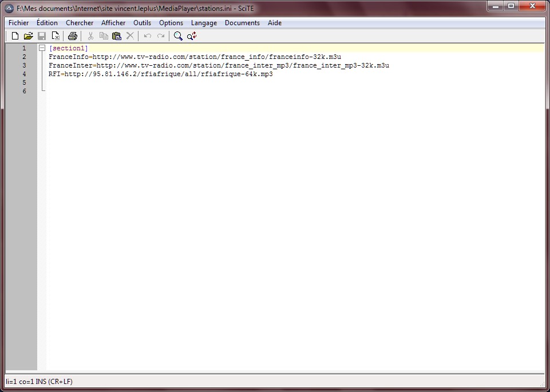The image size is (550, 392).
Task: Maximize the SciTE window
Action: click(x=511, y=6)
